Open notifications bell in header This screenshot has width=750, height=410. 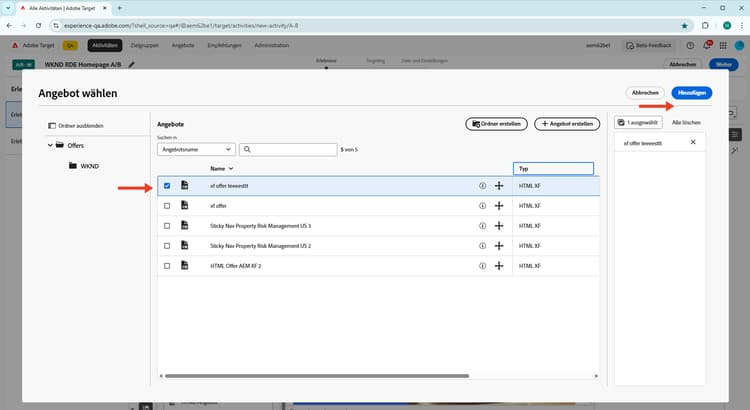tap(706, 45)
